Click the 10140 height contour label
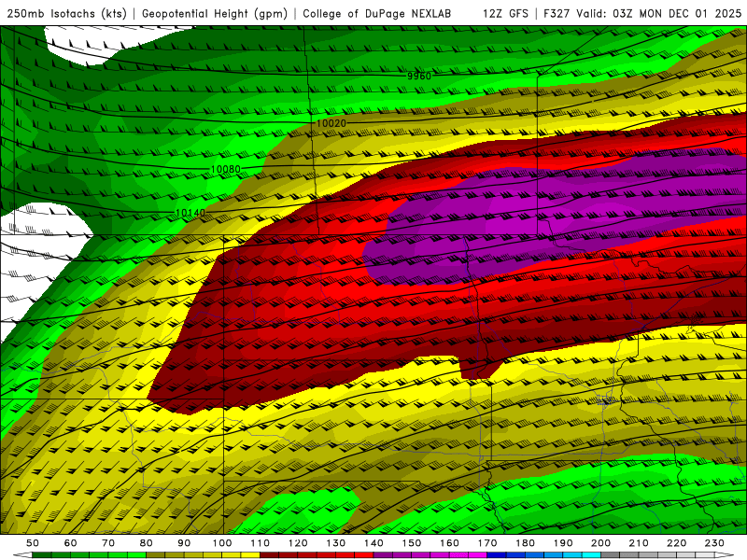 pyautogui.click(x=190, y=213)
